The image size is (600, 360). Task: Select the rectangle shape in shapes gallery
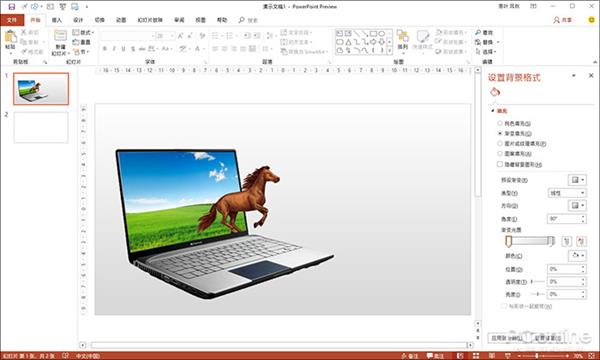(x=373, y=34)
